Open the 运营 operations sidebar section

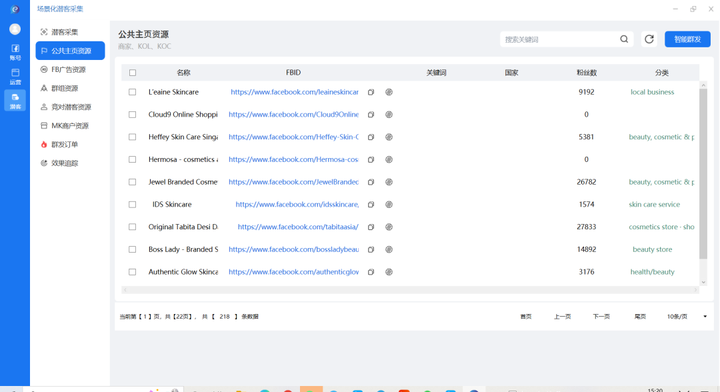[x=15, y=76]
